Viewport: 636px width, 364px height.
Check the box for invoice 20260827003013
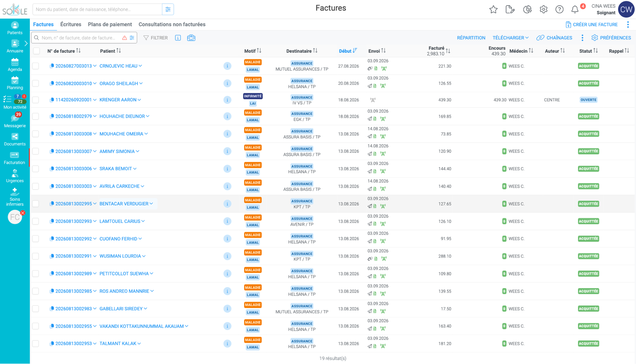coord(36,66)
